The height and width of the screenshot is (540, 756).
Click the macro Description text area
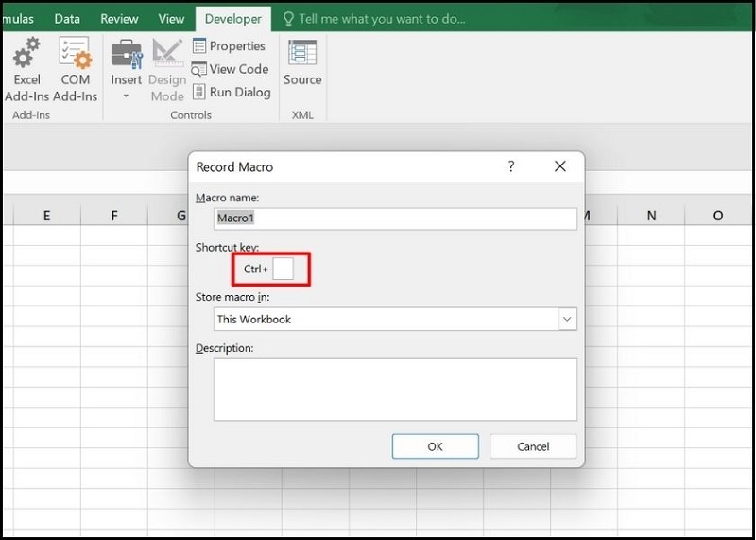(395, 389)
